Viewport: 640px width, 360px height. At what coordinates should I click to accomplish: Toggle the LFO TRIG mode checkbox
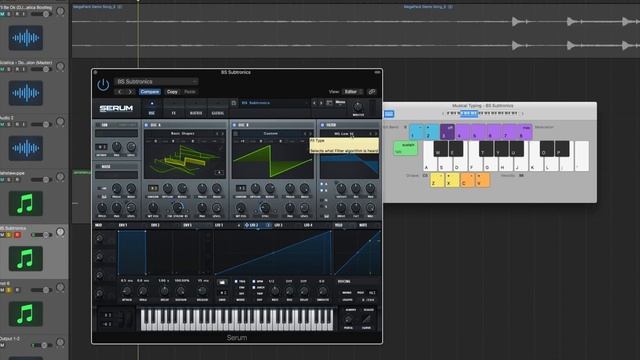(x=236, y=282)
